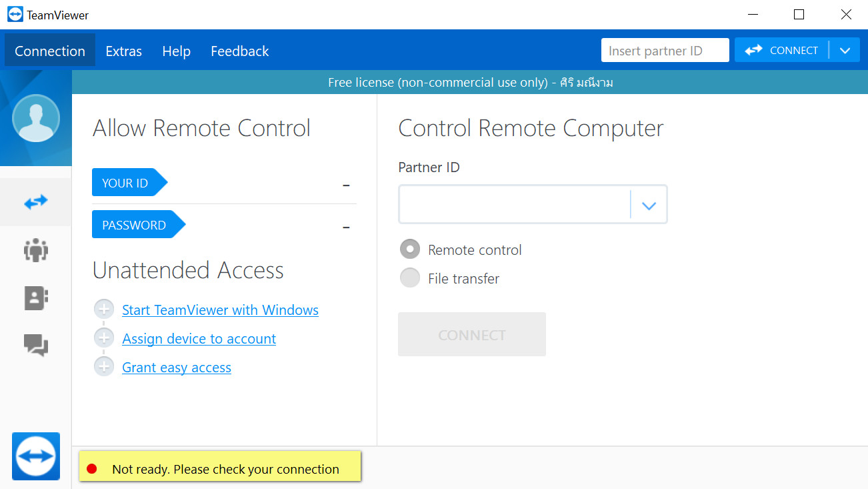Open the Feedback menu
The image size is (868, 489).
240,51
